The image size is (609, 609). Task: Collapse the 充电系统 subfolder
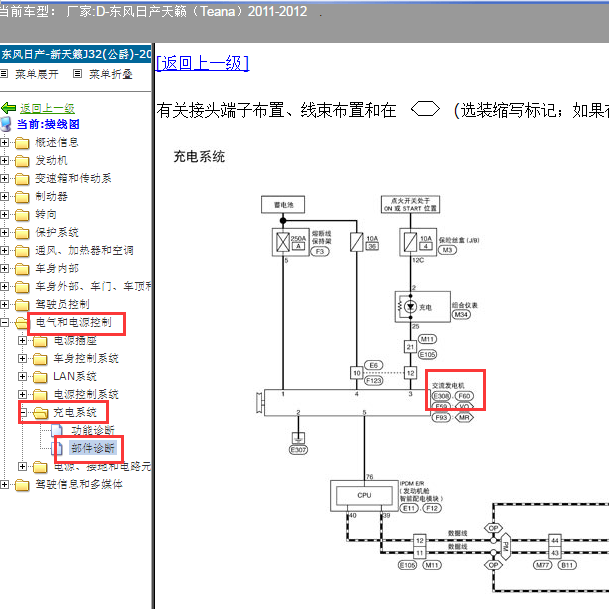click(x=23, y=412)
